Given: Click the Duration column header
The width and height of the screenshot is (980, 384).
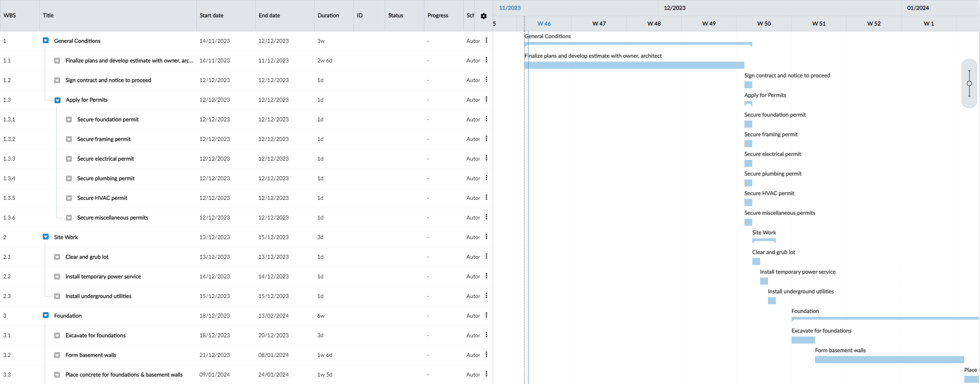Looking at the screenshot, I should coord(328,16).
